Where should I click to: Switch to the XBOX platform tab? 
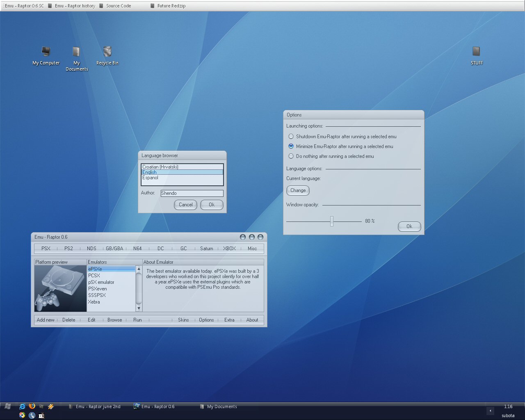click(x=229, y=249)
